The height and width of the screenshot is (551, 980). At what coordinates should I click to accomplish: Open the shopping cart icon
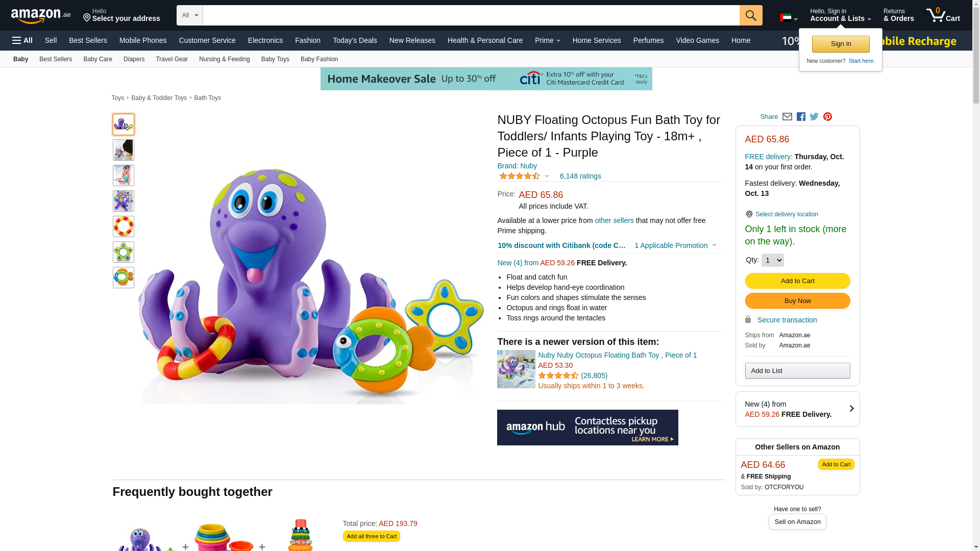click(943, 15)
